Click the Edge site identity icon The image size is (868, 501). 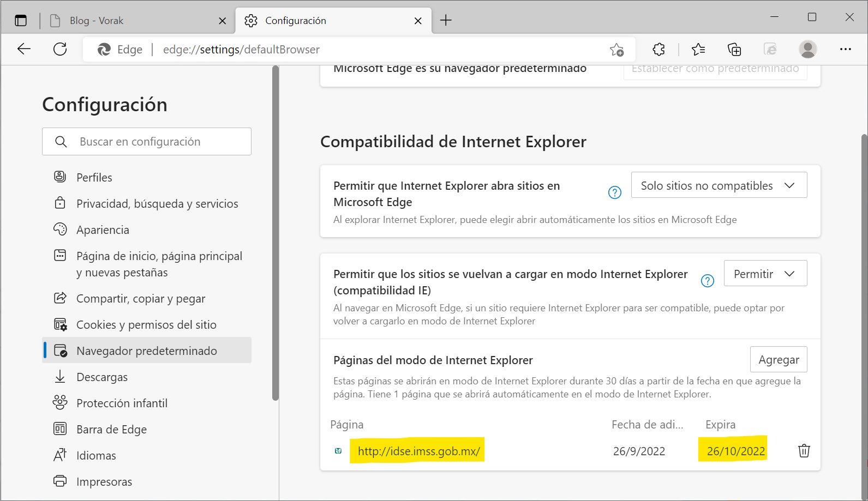(x=104, y=50)
